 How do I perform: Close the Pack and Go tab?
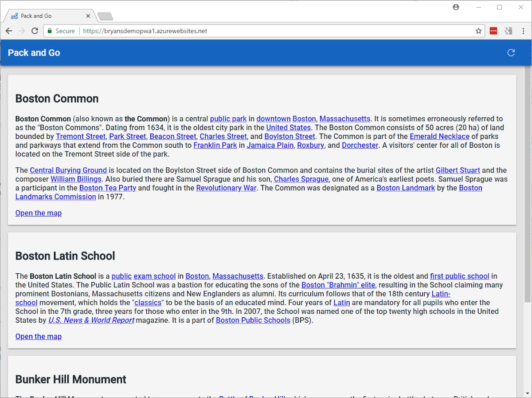[x=88, y=16]
